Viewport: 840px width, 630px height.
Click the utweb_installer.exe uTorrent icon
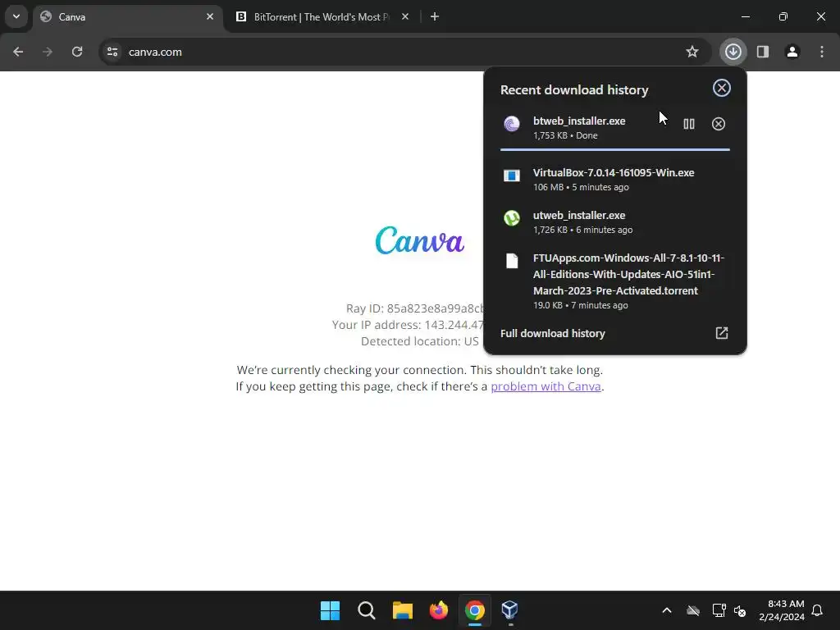[x=512, y=218]
